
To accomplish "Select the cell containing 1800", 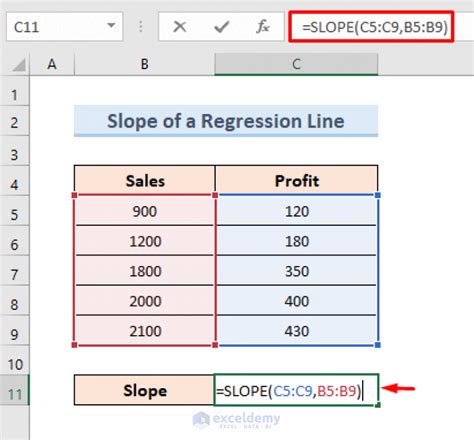I will point(145,271).
